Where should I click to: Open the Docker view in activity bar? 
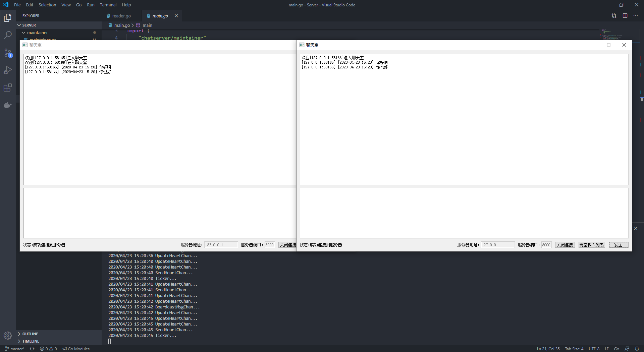8,105
